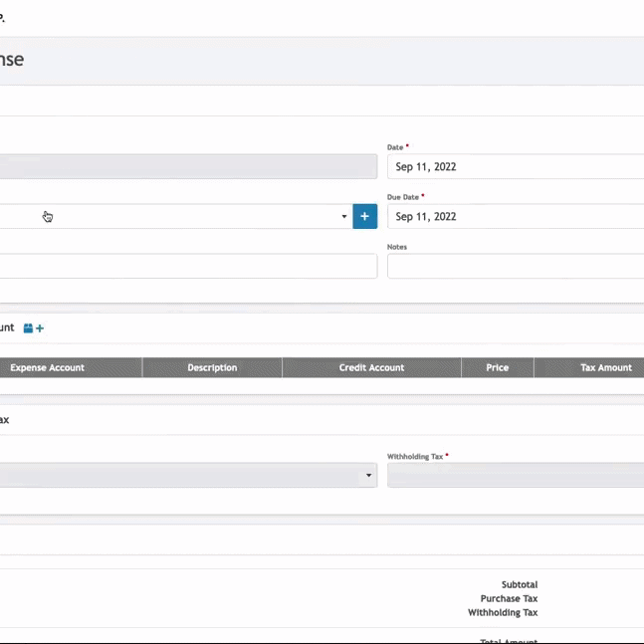Click inside the select box with the cursor
Screen dimensions: 644x644
169,217
